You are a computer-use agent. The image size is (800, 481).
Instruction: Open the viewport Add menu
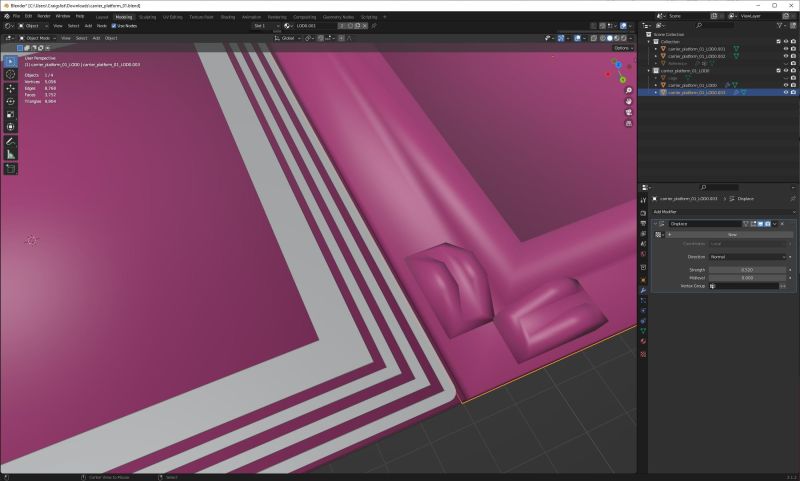point(96,38)
